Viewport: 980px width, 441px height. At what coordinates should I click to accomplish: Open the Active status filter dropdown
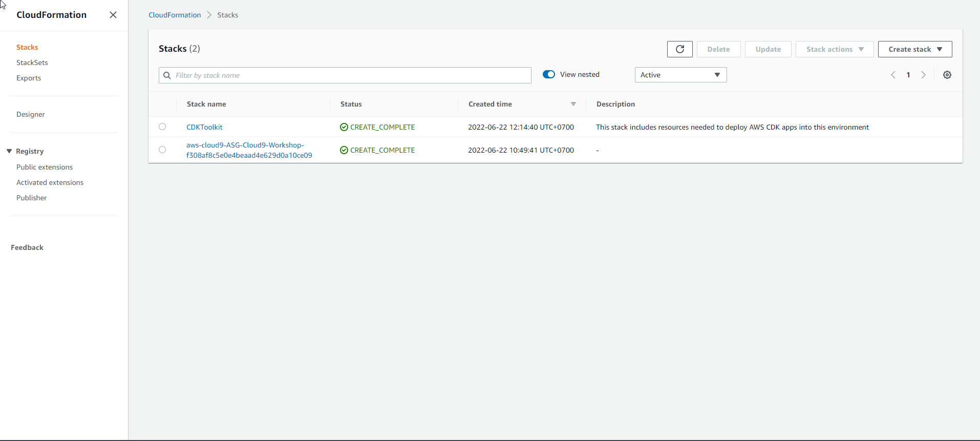point(680,75)
